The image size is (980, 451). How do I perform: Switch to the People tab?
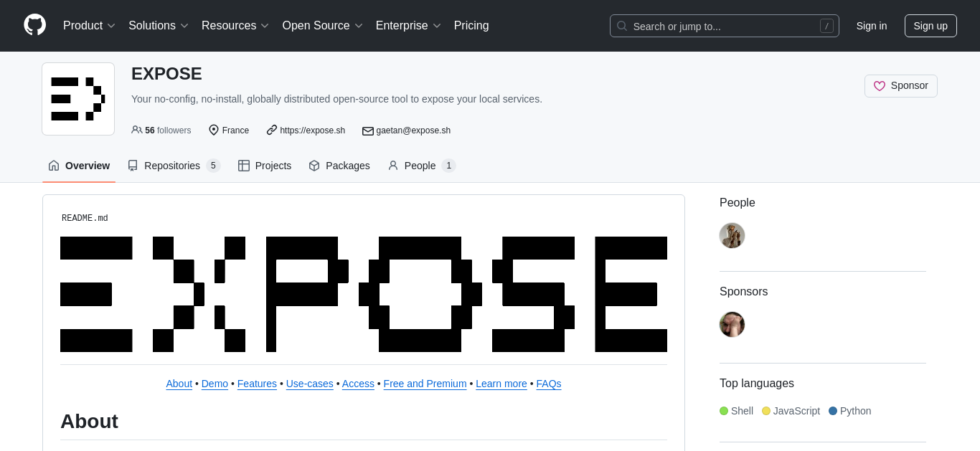(422, 166)
